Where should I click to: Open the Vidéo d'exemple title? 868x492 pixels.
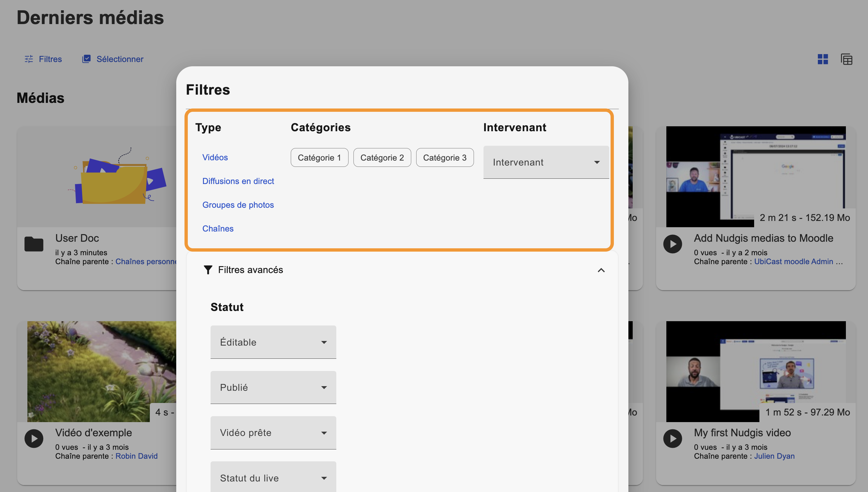click(94, 433)
